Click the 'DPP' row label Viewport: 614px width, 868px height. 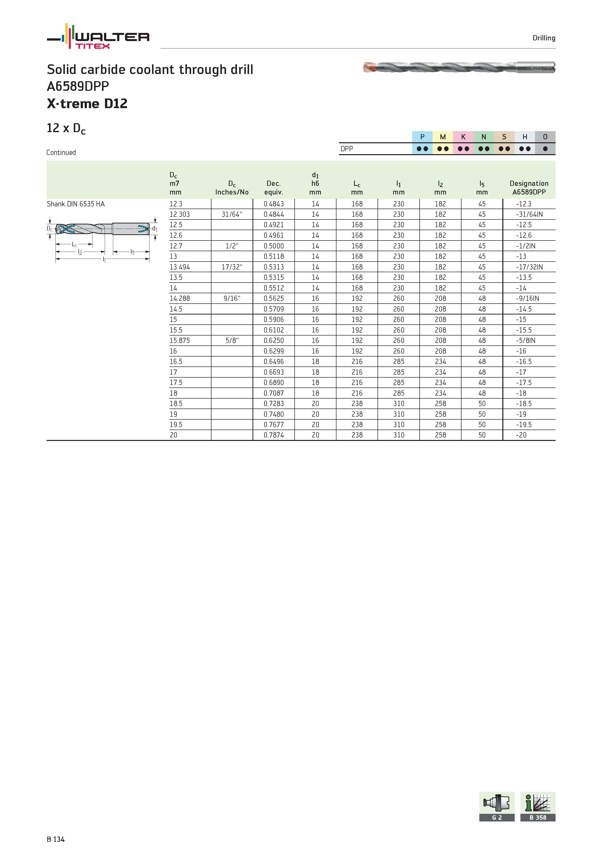[347, 148]
